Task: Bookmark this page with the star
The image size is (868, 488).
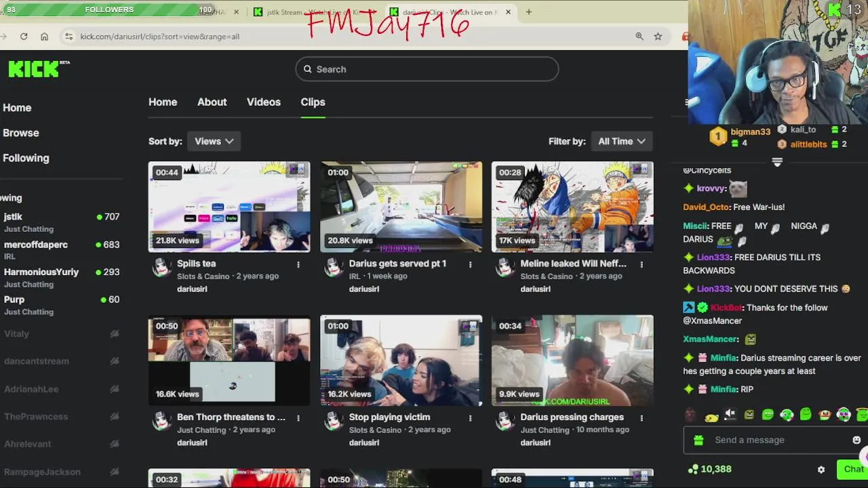Action: (658, 37)
